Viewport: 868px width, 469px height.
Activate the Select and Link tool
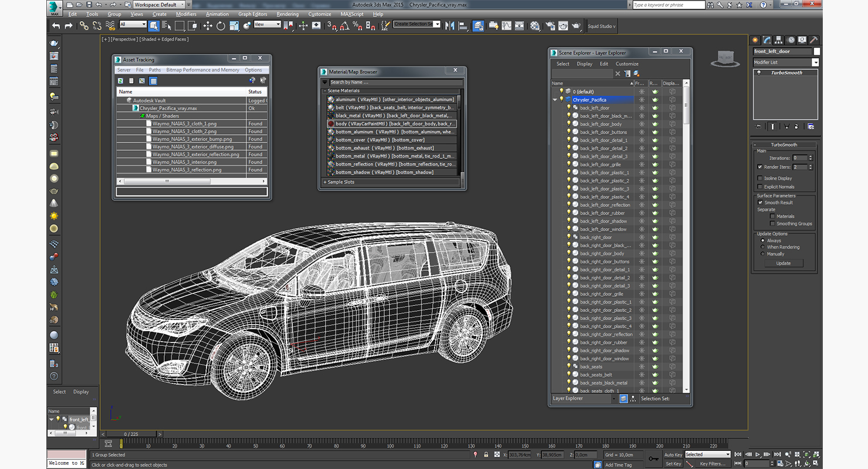(x=84, y=26)
